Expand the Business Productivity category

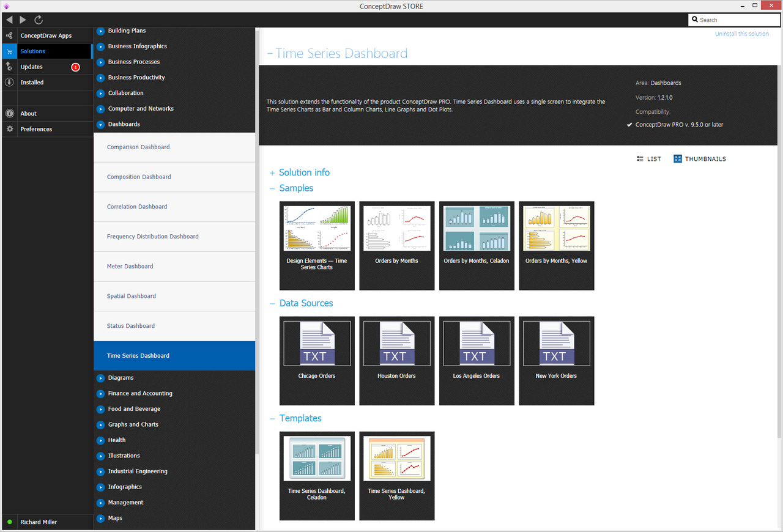pyautogui.click(x=101, y=78)
